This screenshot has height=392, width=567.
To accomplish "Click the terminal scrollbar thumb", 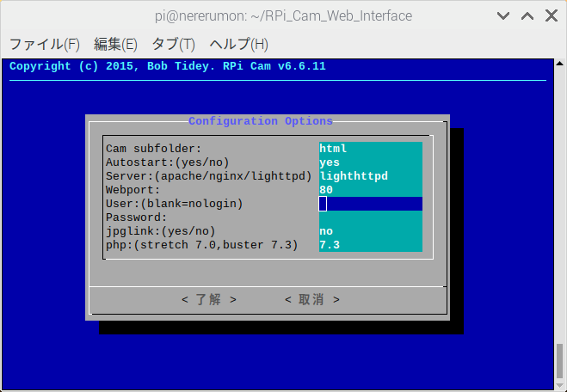I will 560,360.
